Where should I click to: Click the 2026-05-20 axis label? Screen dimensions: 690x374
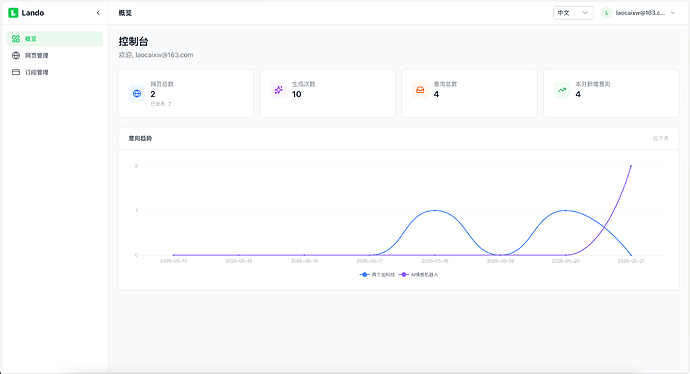coord(565,261)
